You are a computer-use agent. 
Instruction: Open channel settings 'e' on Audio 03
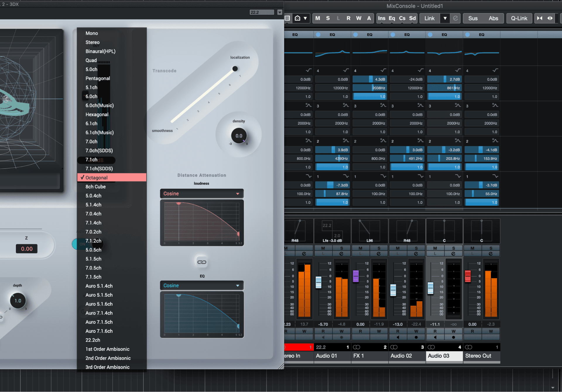click(453, 254)
